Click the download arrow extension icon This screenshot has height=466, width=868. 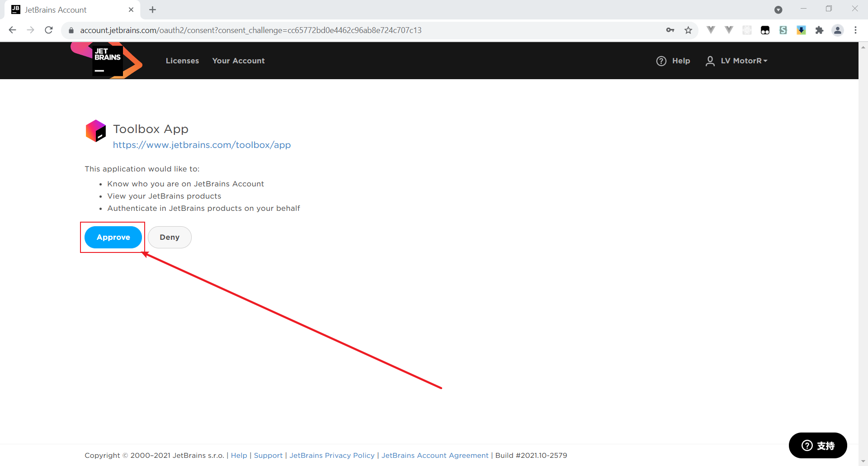[x=801, y=30]
